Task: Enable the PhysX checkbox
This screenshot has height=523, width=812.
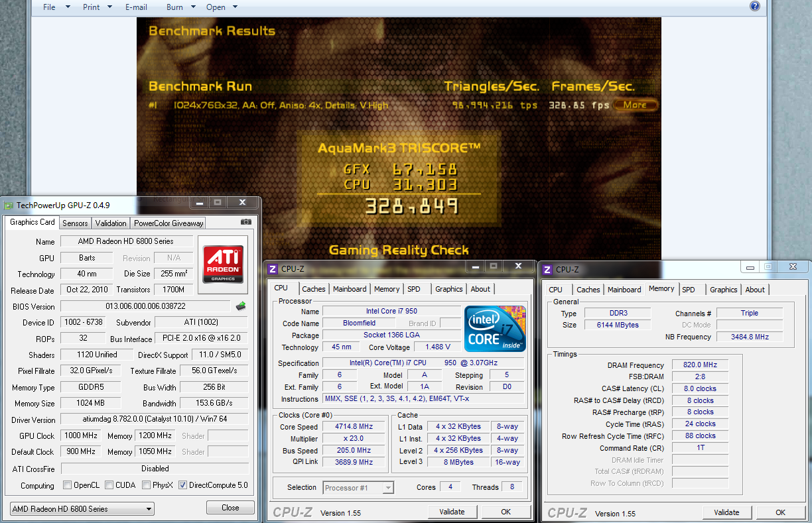Action: click(146, 485)
